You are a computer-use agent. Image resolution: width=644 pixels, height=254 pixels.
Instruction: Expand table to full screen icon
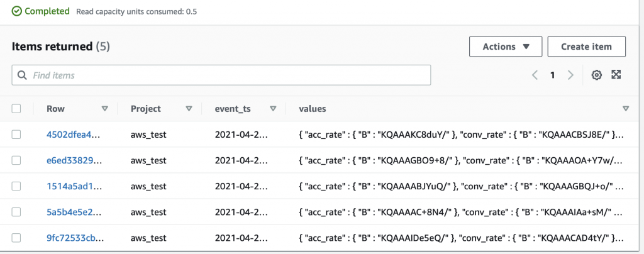(x=616, y=74)
